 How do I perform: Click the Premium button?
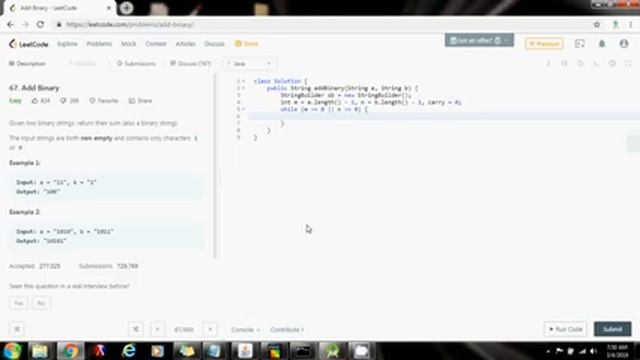click(544, 44)
